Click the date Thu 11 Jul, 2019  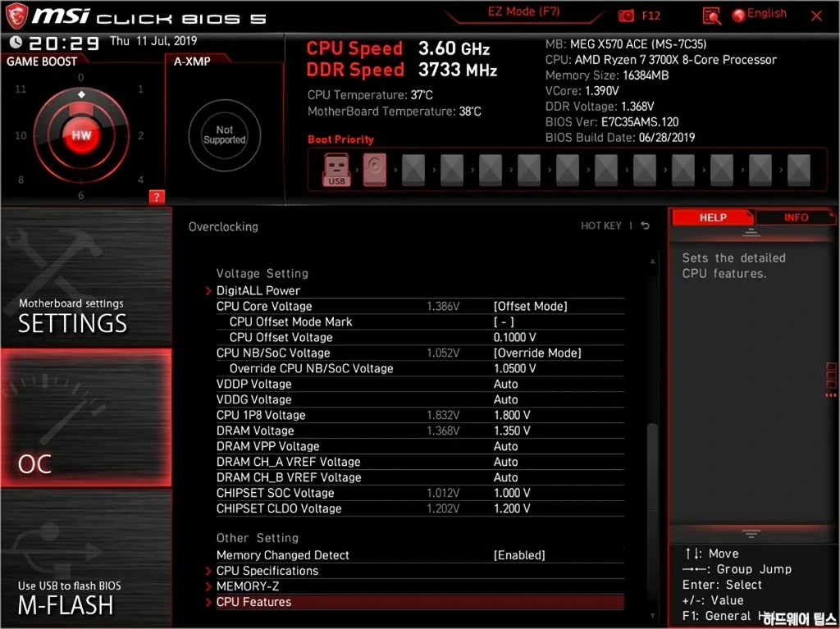[x=153, y=41]
